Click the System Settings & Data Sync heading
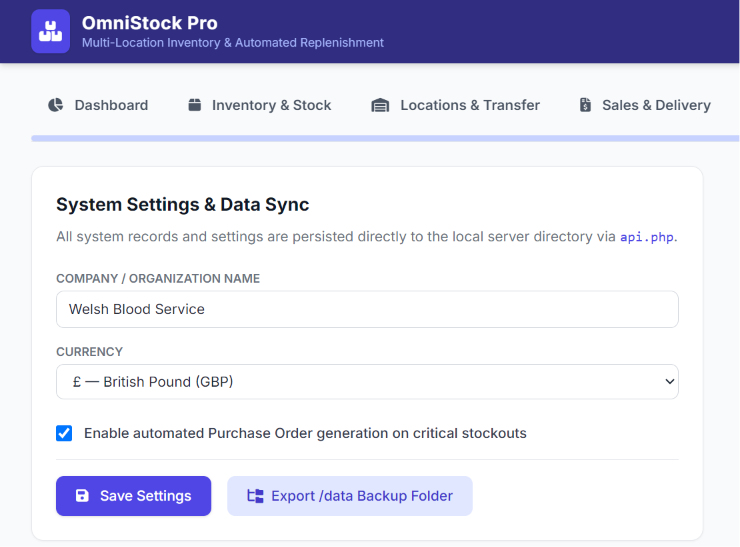This screenshot has width=740, height=547. pos(183,204)
